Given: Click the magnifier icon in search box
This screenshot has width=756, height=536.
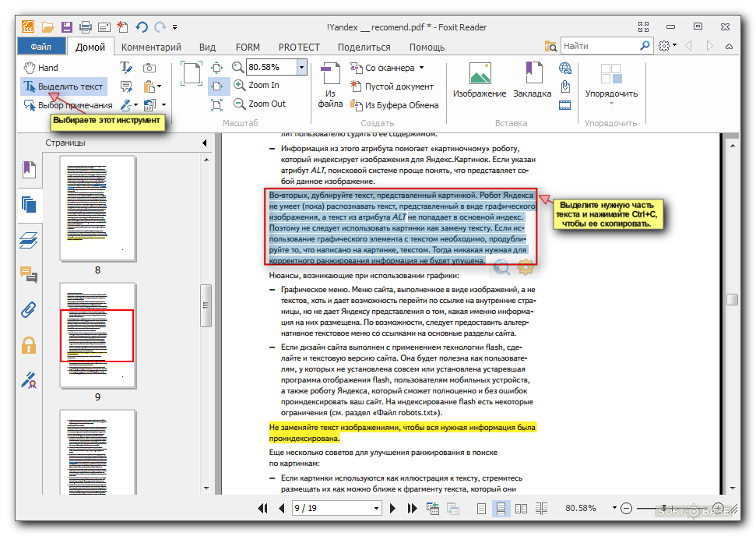Looking at the screenshot, I should coord(645,46).
